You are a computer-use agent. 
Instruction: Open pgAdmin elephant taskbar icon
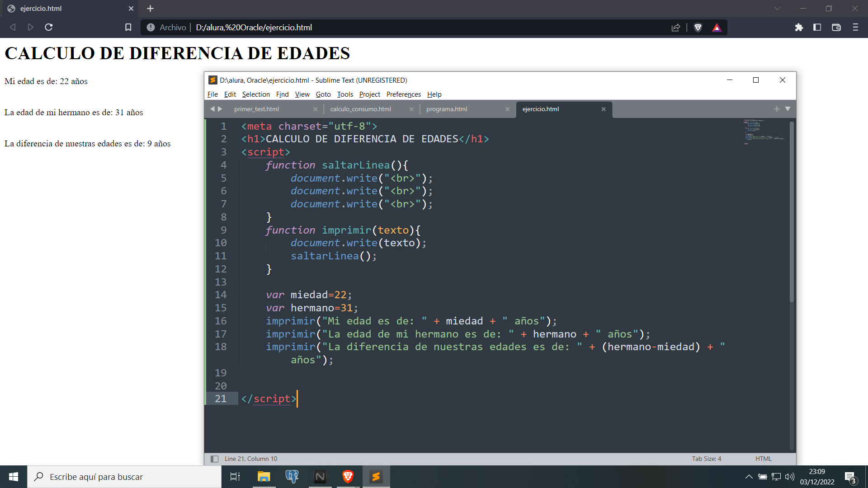click(x=292, y=477)
